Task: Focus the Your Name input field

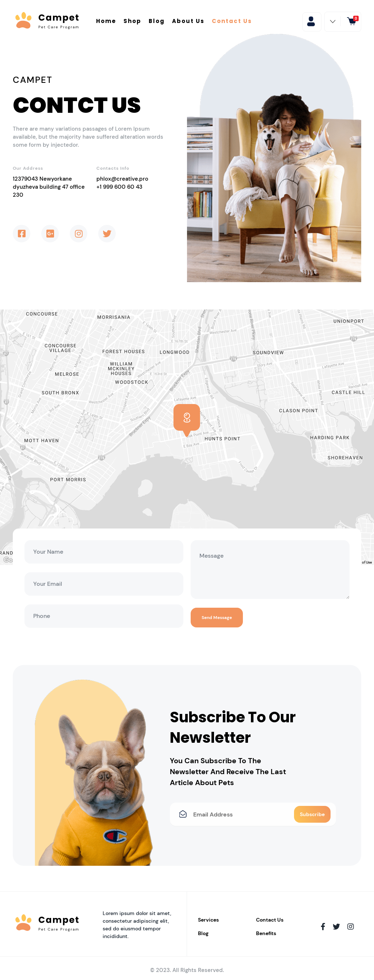Action: [x=104, y=552]
